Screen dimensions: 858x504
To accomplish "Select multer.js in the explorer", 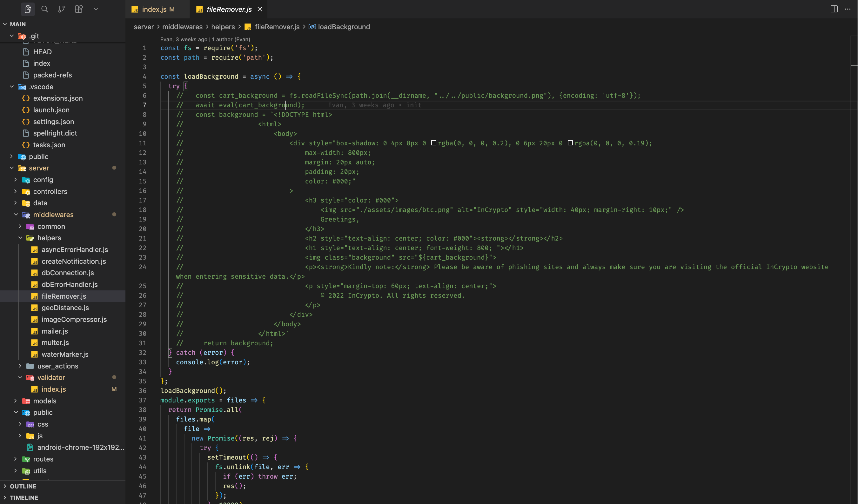I will click(56, 343).
